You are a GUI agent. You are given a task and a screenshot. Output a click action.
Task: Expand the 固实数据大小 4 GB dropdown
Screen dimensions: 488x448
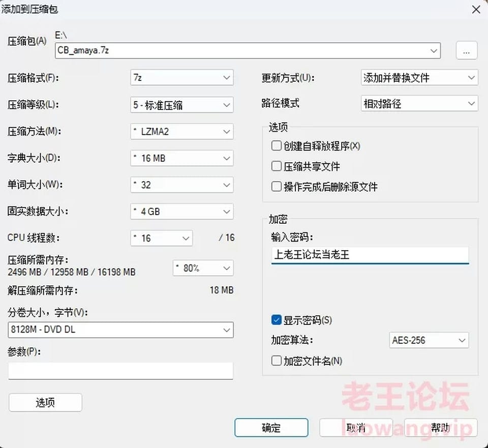coord(182,211)
